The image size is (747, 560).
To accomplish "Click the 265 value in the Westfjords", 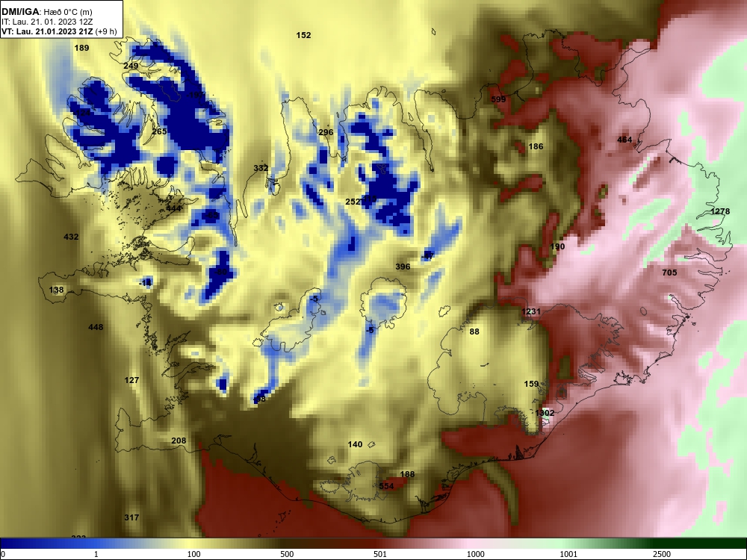I will [x=159, y=131].
